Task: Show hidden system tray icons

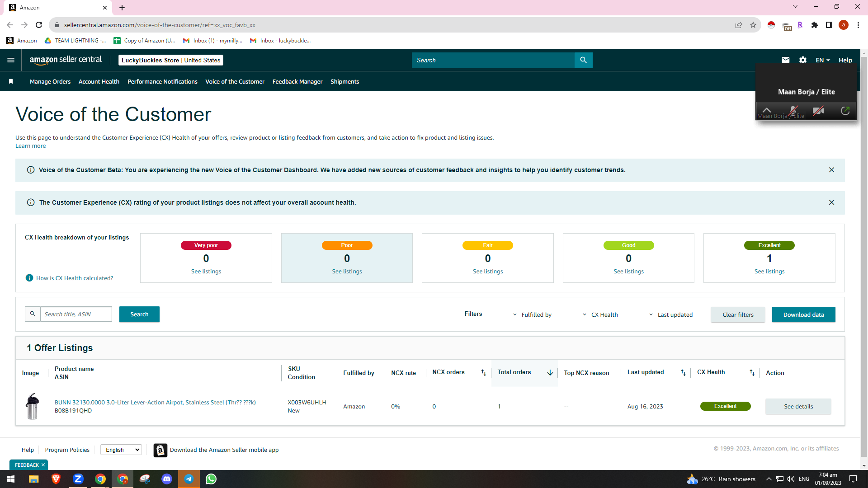Action: pyautogui.click(x=769, y=479)
